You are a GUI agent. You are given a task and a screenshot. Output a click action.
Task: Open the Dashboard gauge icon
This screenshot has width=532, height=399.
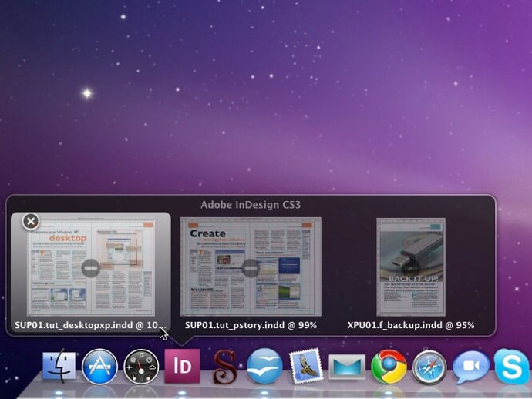[141, 367]
